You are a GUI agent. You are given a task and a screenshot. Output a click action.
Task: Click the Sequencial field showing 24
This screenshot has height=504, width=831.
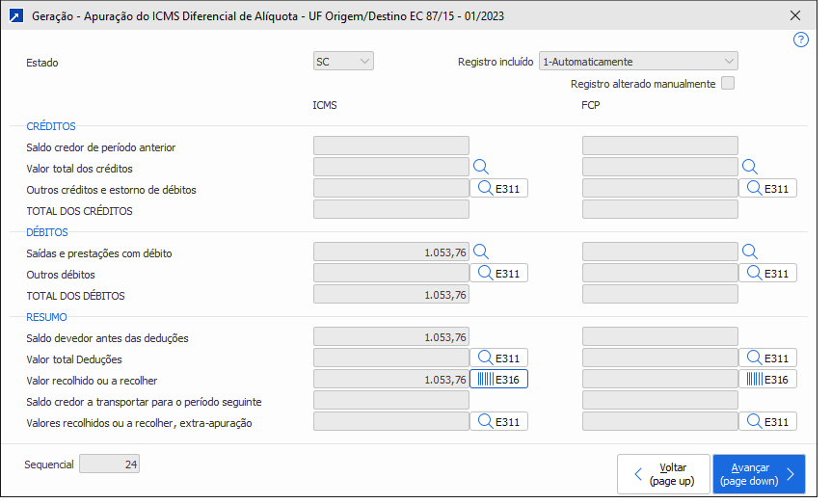(110, 464)
